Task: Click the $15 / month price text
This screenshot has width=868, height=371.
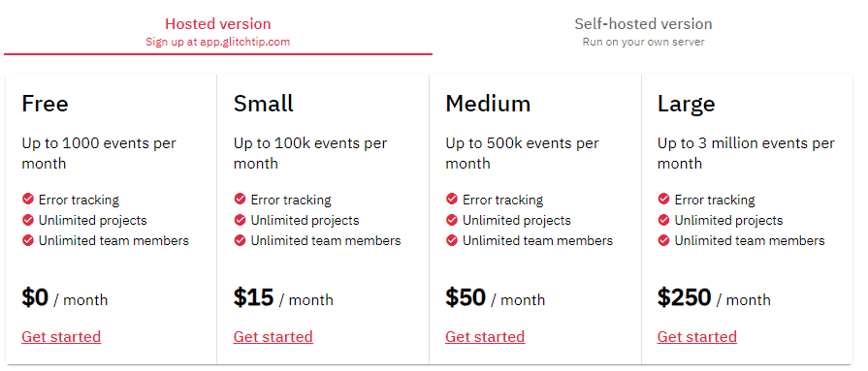Action: coord(283,298)
